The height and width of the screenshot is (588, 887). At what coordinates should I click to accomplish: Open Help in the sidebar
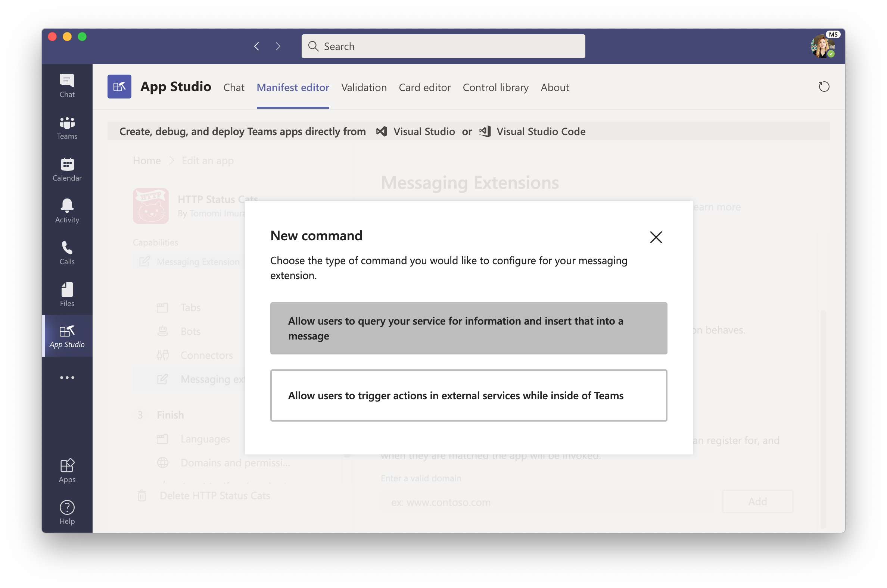point(67,512)
